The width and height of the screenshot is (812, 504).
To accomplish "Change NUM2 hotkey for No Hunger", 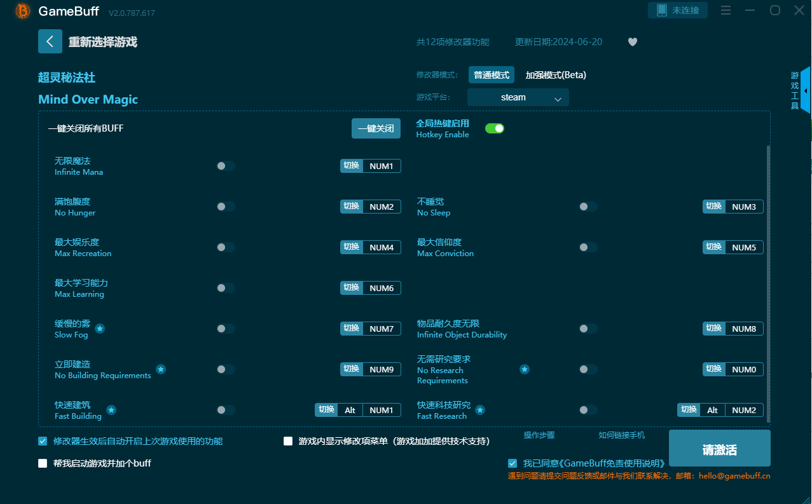I will [382, 207].
